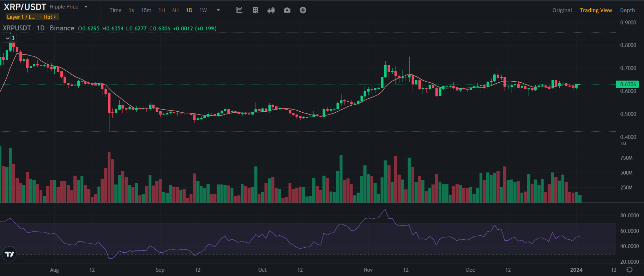The image size is (644, 276).
Task: Select the Trading View tab
Action: pyautogui.click(x=596, y=10)
